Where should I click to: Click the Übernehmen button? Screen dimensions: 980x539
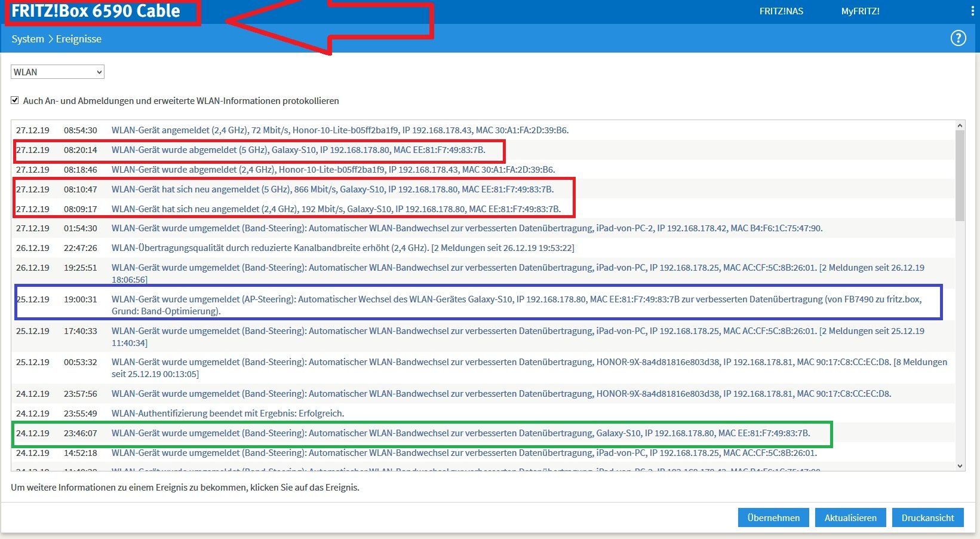tap(773, 517)
